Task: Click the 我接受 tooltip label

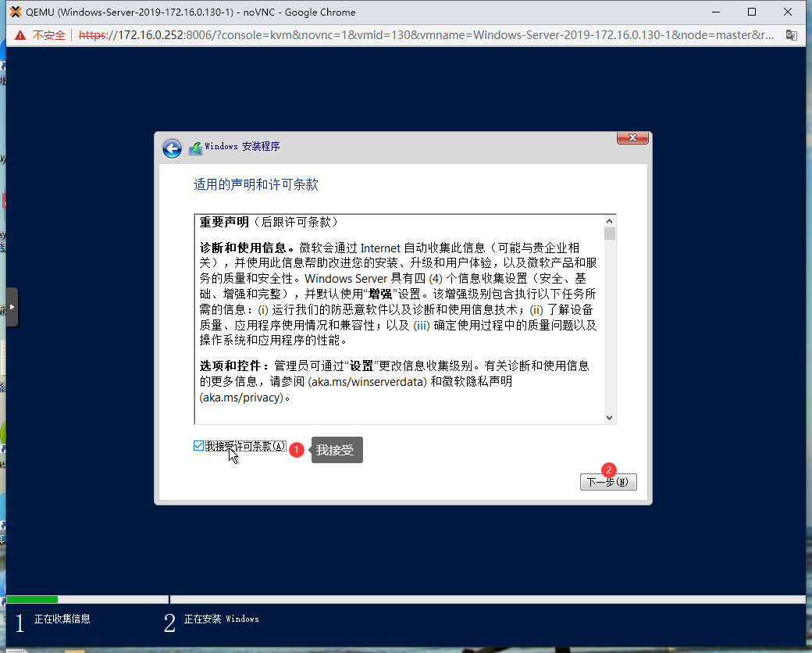Action: (x=337, y=451)
